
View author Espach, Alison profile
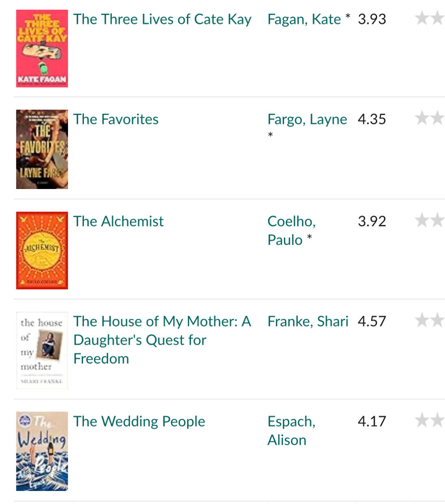tap(291, 430)
